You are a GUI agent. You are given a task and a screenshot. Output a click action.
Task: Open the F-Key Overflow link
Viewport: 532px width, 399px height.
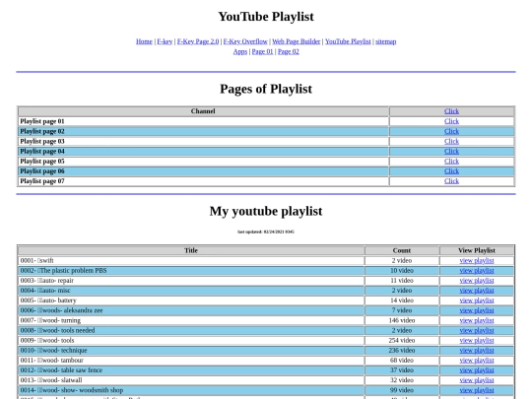pyautogui.click(x=245, y=41)
